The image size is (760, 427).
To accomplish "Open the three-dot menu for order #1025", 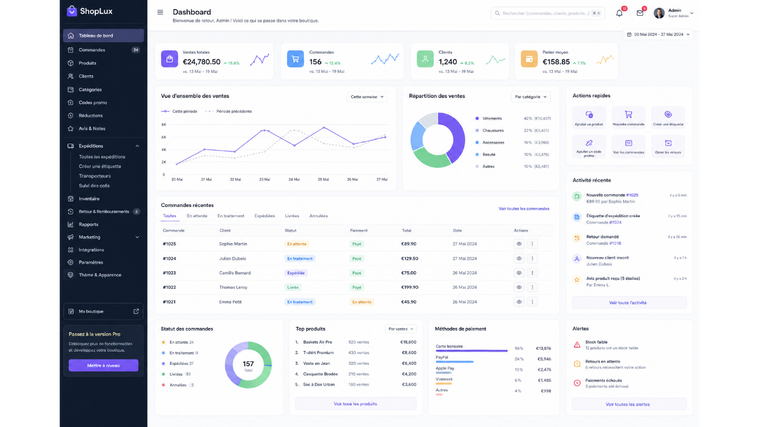I will (532, 244).
